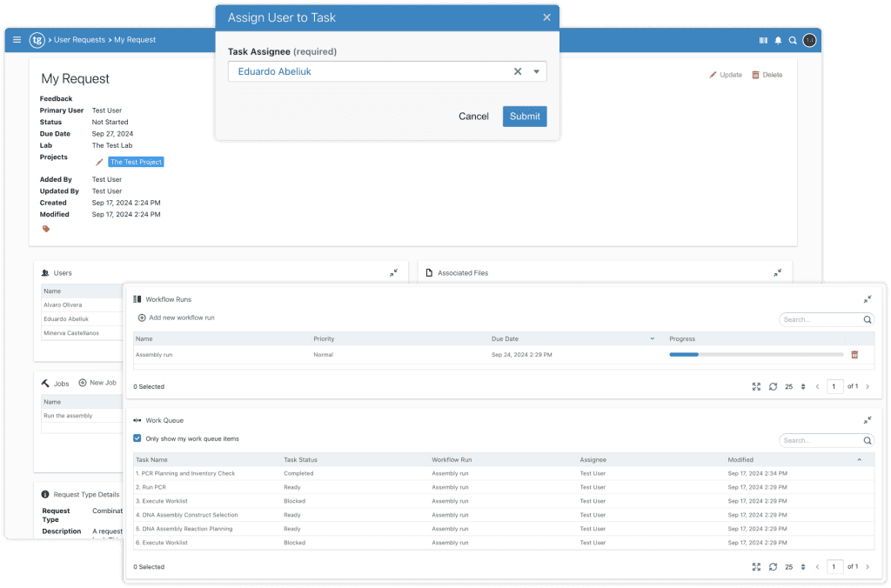Open the New Job menu item
Viewport: 891px width, 588px height.
pyautogui.click(x=97, y=383)
